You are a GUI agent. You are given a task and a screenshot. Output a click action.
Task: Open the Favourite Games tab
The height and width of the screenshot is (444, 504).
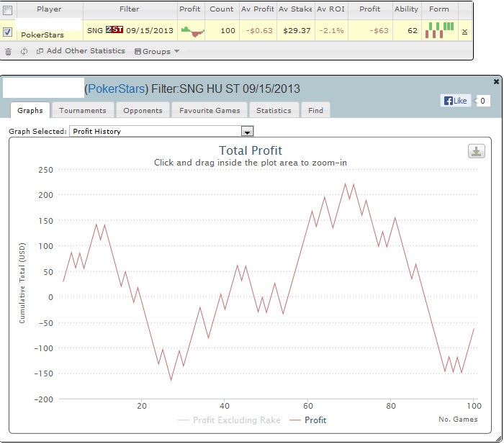210,110
